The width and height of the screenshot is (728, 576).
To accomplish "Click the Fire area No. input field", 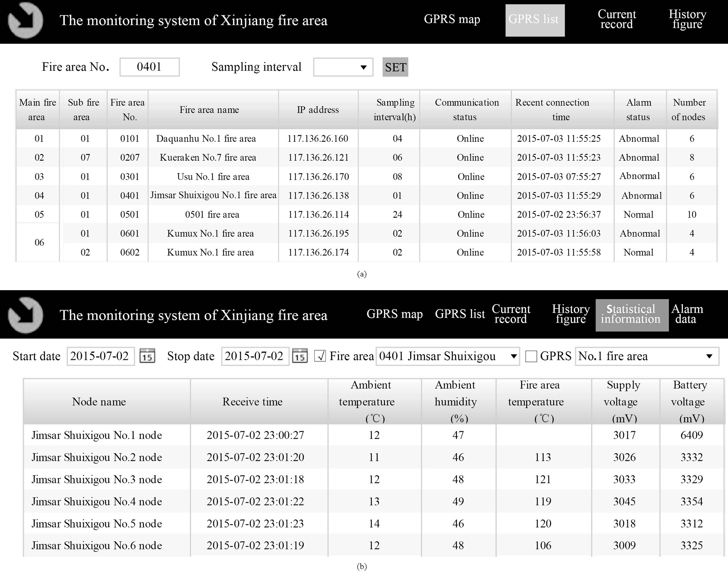I will [150, 67].
